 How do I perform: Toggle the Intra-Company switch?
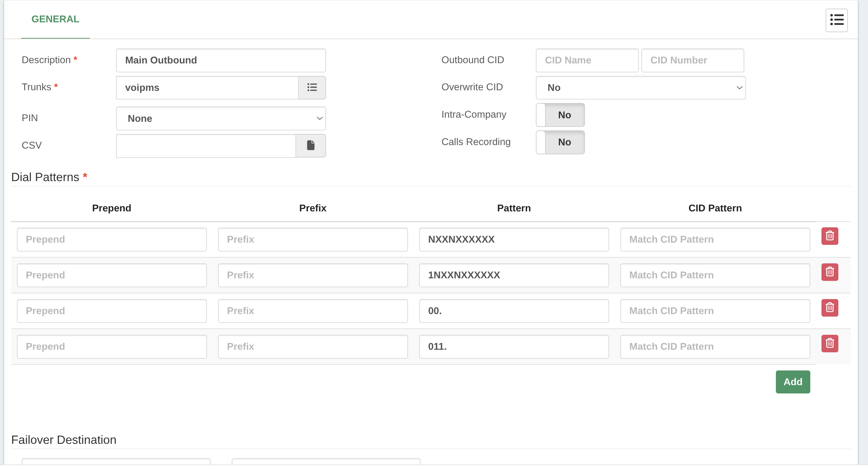pyautogui.click(x=560, y=115)
